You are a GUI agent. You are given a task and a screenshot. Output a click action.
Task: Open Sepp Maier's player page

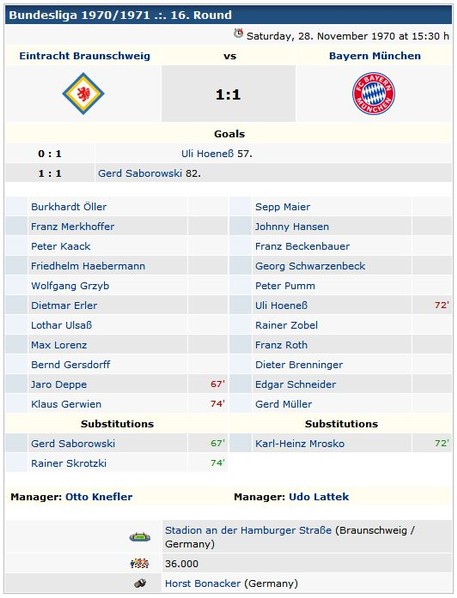283,207
